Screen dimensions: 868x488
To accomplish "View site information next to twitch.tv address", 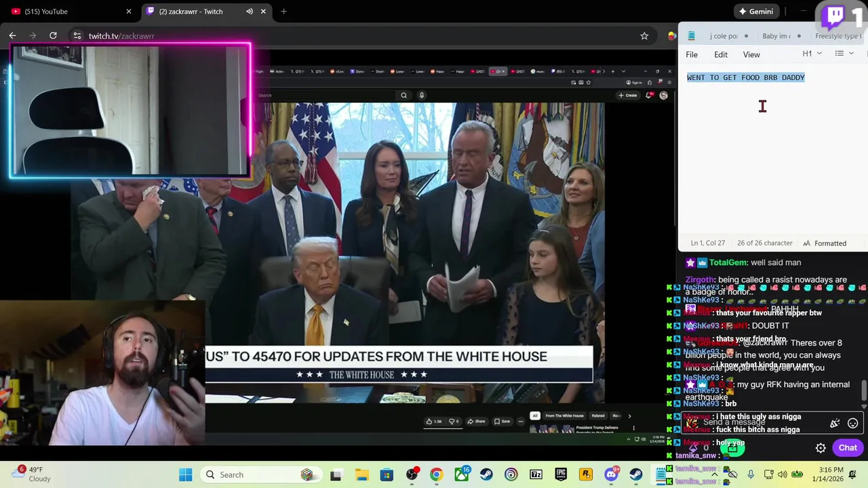I will (x=77, y=36).
